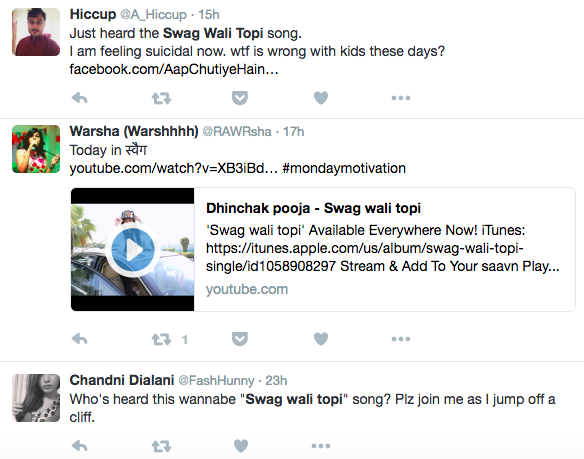Screen dimensions: 584x459
Task: Open youtube.com/watch link in Warsha's tweet
Action: [174, 168]
